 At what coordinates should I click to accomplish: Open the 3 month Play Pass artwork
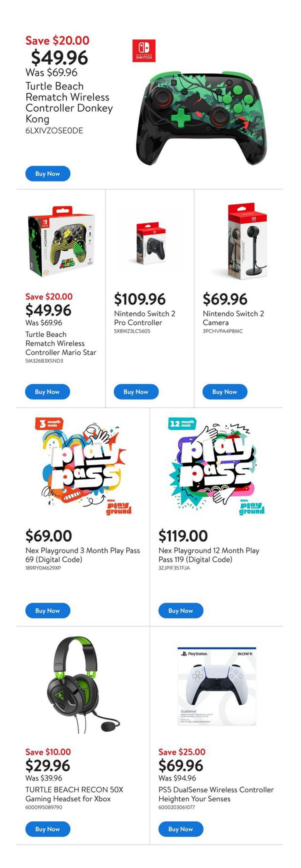(83, 467)
